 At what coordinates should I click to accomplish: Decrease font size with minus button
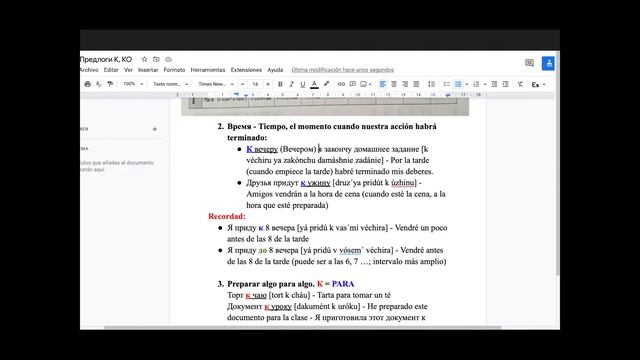242,84
